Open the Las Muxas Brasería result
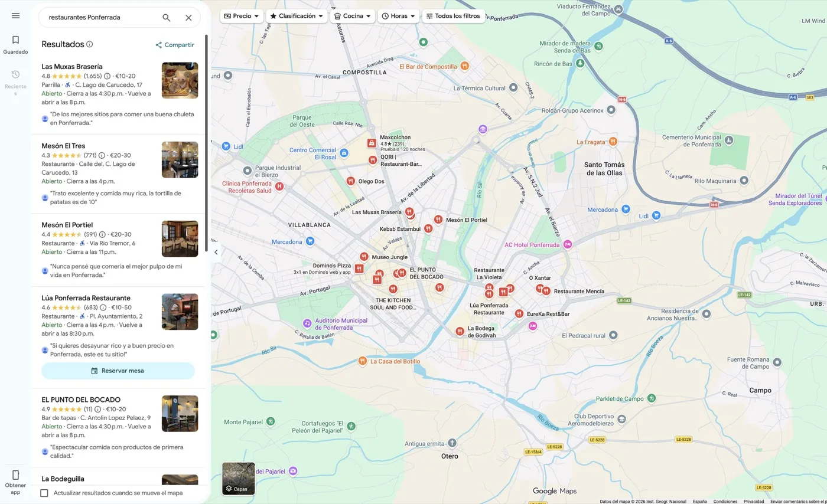Image resolution: width=827 pixels, height=504 pixels. pos(119,94)
